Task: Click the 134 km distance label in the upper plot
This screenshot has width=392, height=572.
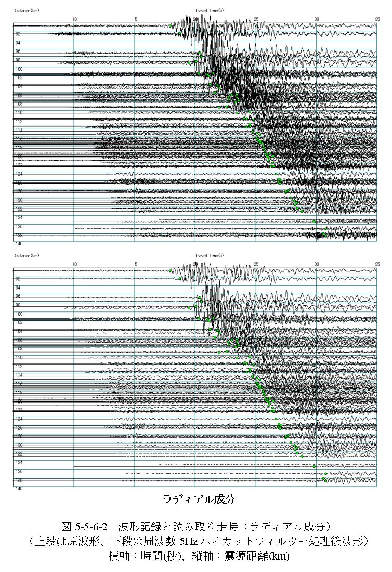Action: 19,217
